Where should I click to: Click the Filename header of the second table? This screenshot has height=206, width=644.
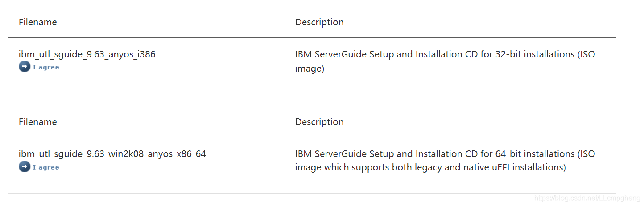[37, 122]
